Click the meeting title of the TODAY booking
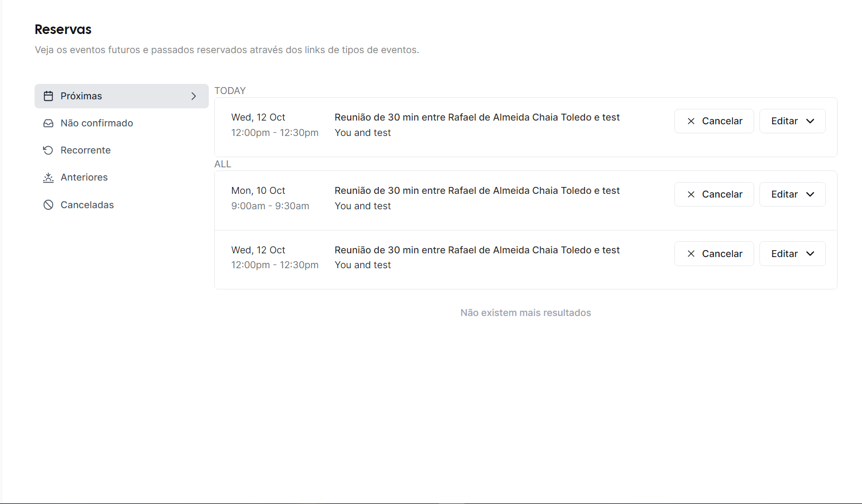Viewport: 862px width, 504px height. click(x=477, y=117)
